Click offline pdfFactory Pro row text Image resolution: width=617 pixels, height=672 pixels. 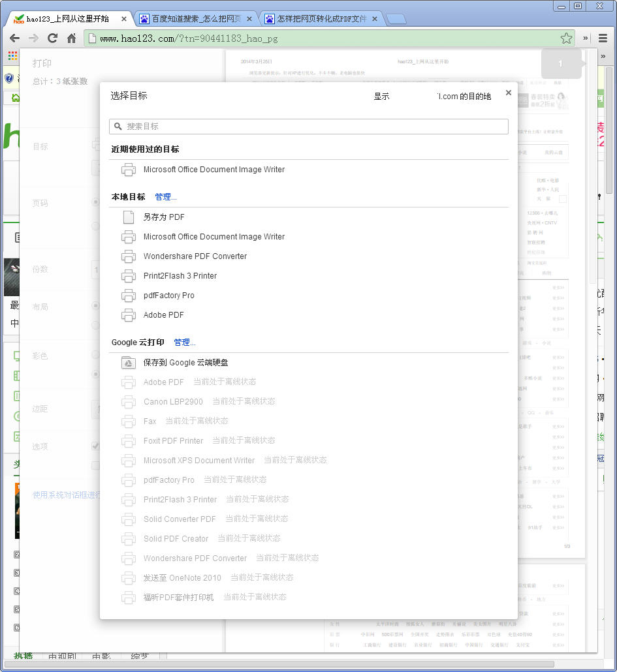point(169,480)
